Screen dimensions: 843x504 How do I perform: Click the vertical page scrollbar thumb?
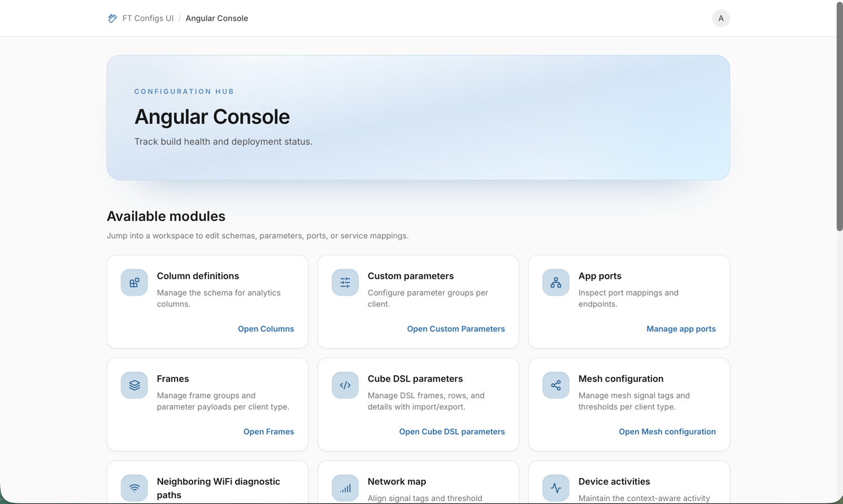839,117
